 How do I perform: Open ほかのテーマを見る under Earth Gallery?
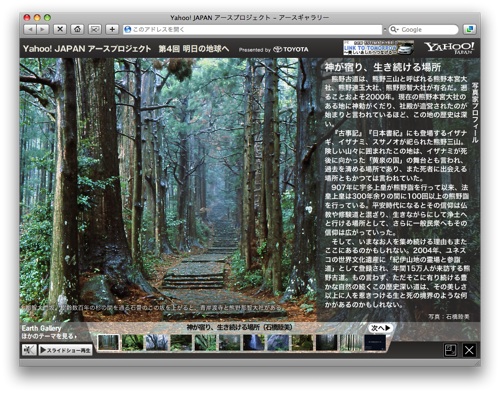(x=49, y=336)
